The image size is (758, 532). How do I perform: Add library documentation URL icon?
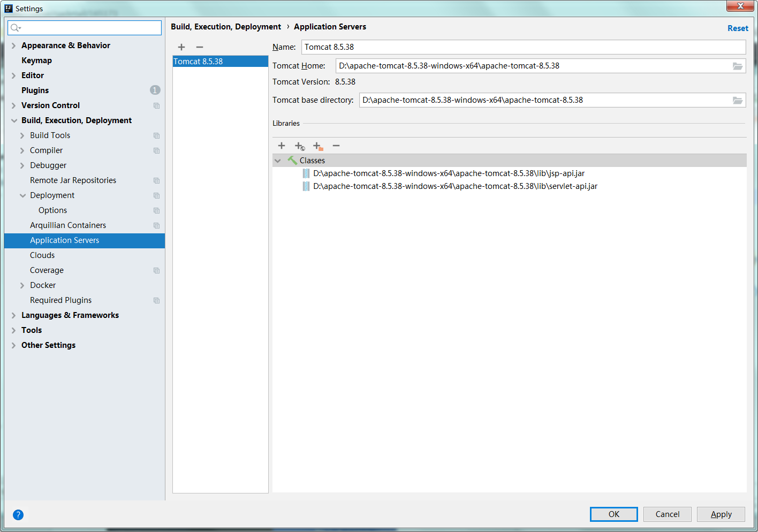[300, 146]
